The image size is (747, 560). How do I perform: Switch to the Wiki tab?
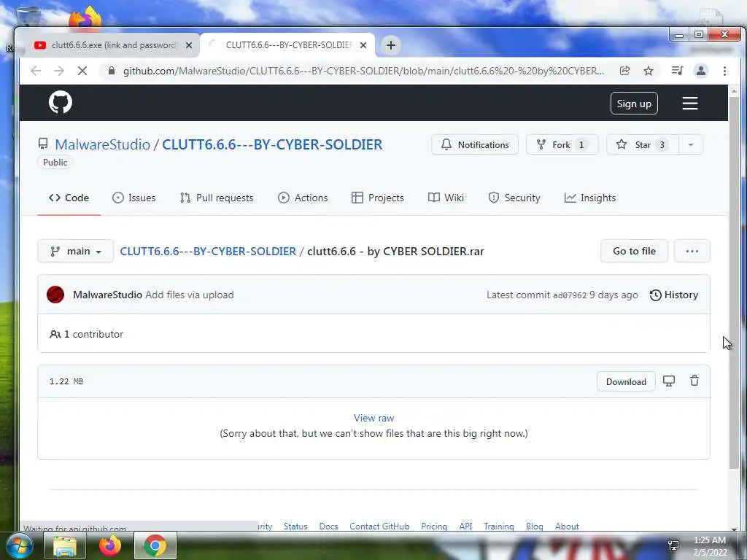click(446, 198)
